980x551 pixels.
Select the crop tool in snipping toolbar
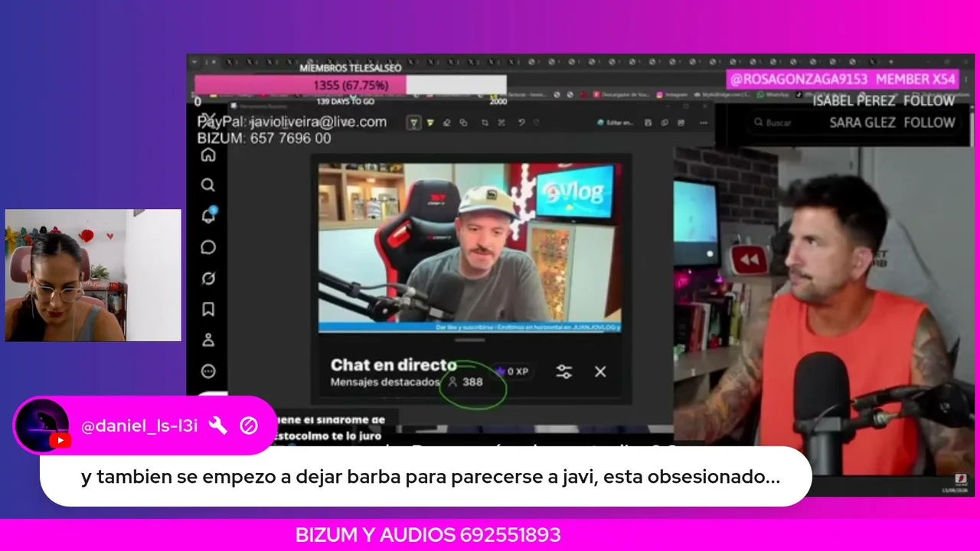pos(485,122)
